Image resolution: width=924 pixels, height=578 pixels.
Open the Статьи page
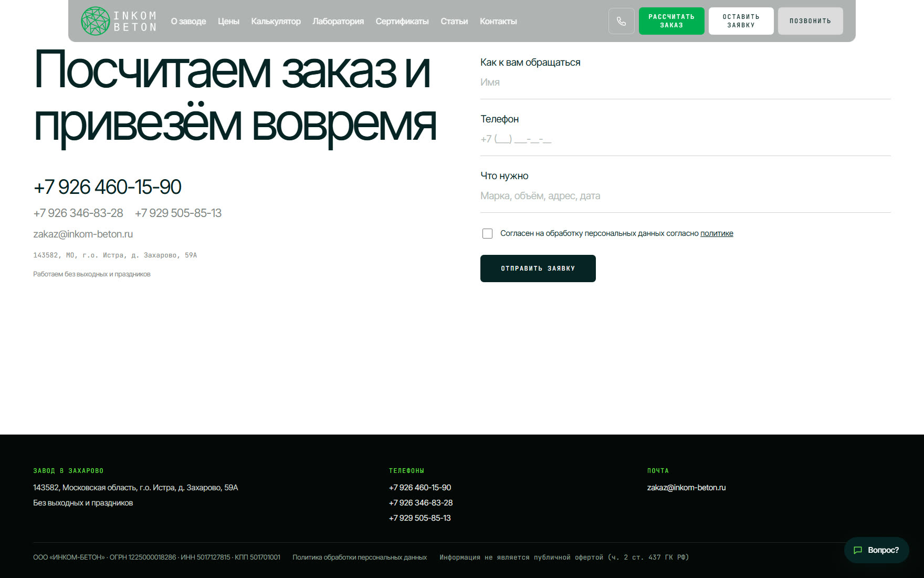pos(454,22)
